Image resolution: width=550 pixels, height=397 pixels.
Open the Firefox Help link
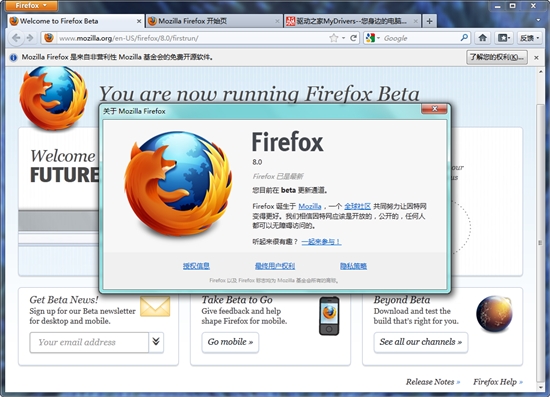click(498, 382)
